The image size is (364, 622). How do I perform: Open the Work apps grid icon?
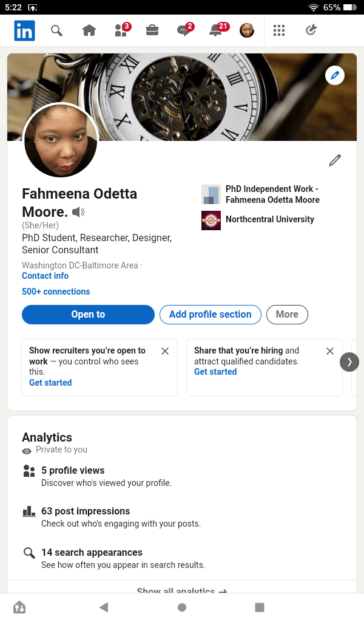279,30
